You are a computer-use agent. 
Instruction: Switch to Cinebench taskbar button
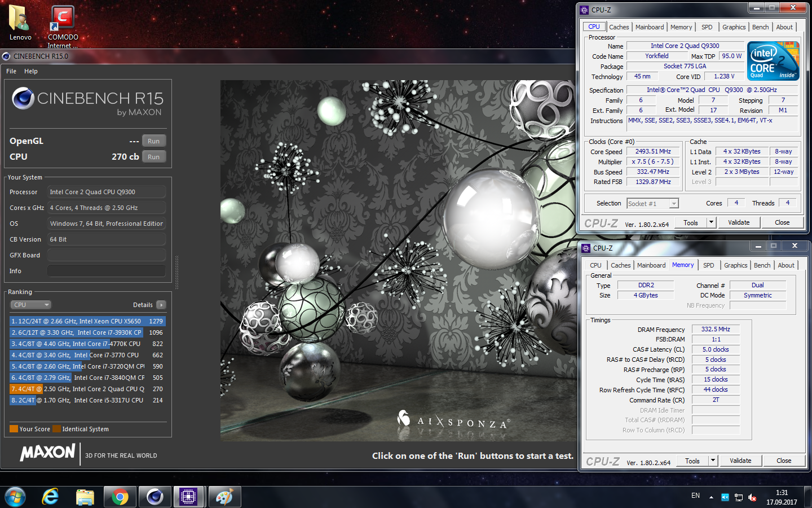pos(155,497)
